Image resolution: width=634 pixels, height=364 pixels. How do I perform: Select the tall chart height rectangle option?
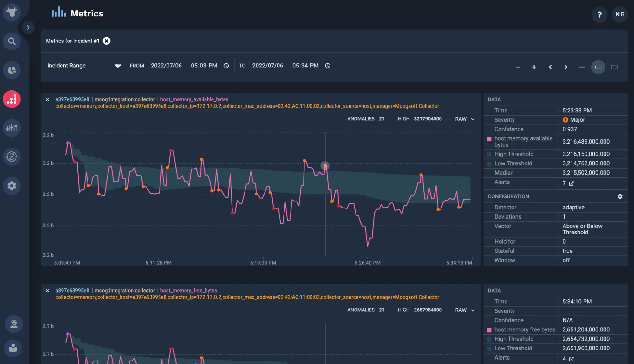coord(614,67)
